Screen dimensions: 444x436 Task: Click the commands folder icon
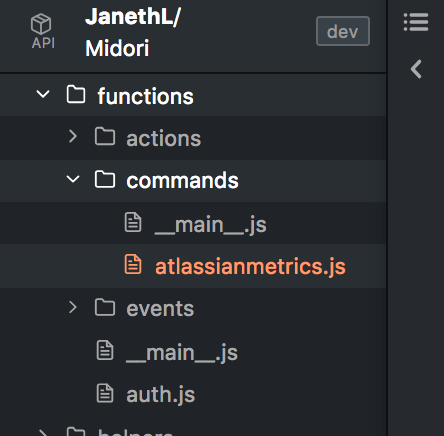tap(105, 179)
